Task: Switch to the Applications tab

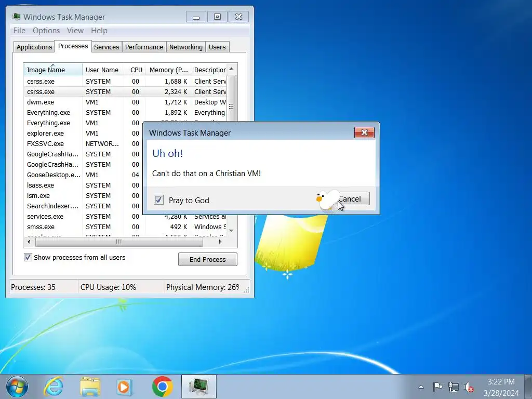Action: (34, 47)
